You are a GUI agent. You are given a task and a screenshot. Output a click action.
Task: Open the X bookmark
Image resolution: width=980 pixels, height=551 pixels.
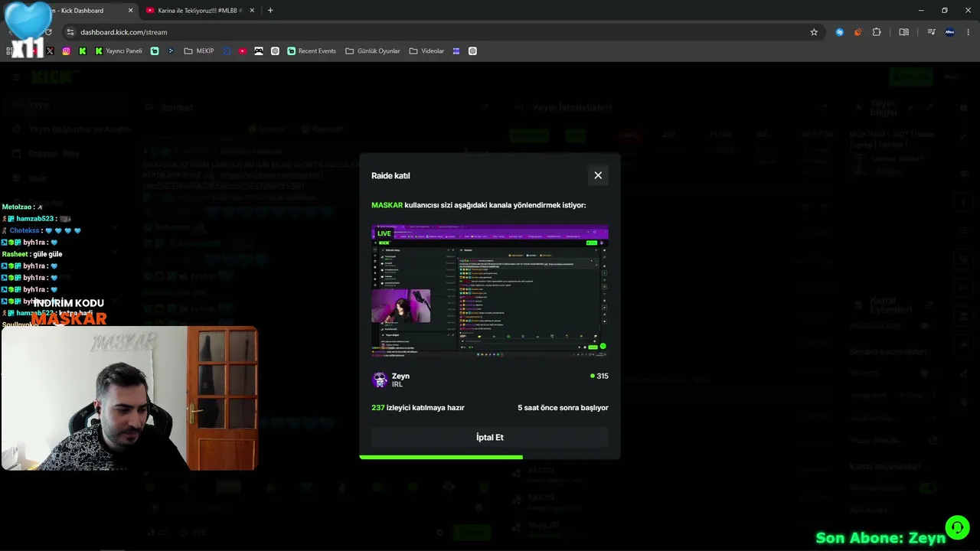click(x=50, y=51)
